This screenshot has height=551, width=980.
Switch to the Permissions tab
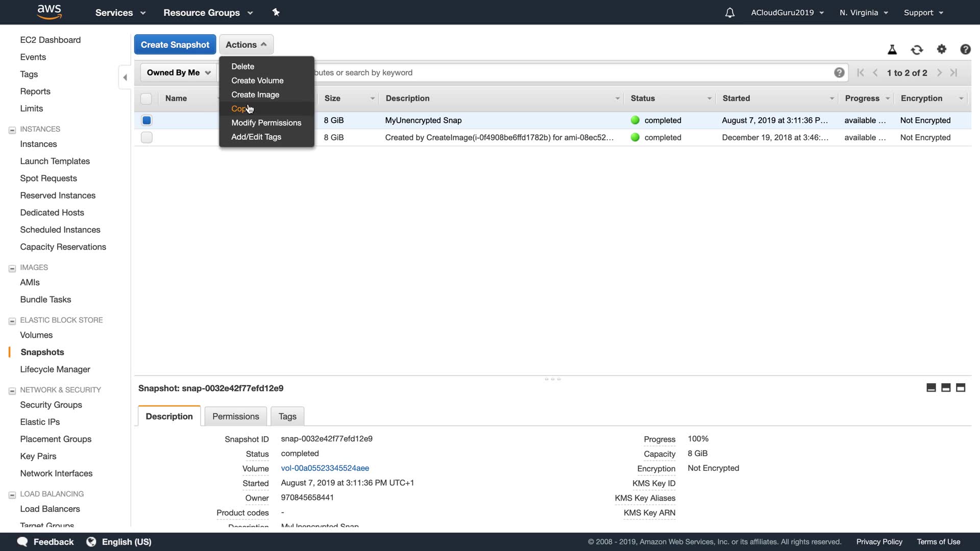235,416
